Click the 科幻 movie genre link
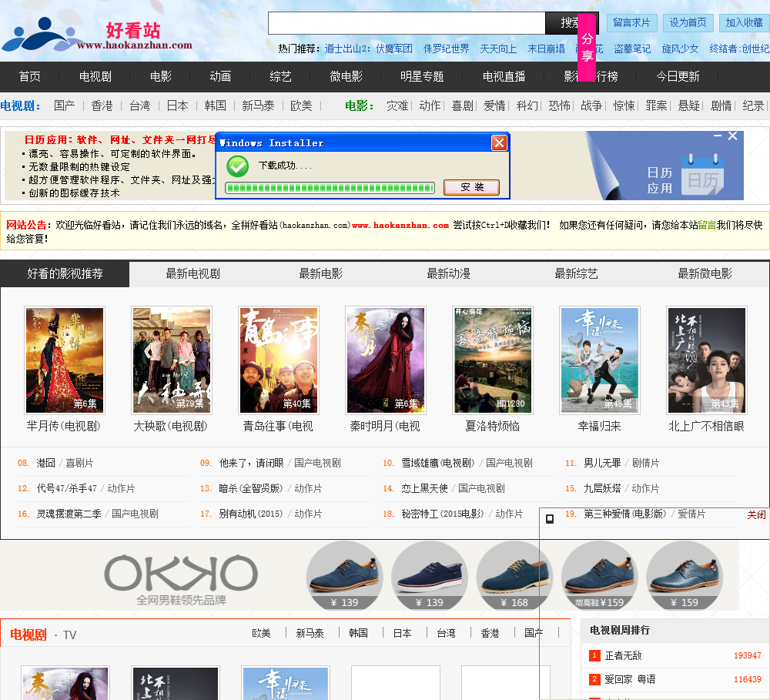 (x=527, y=106)
